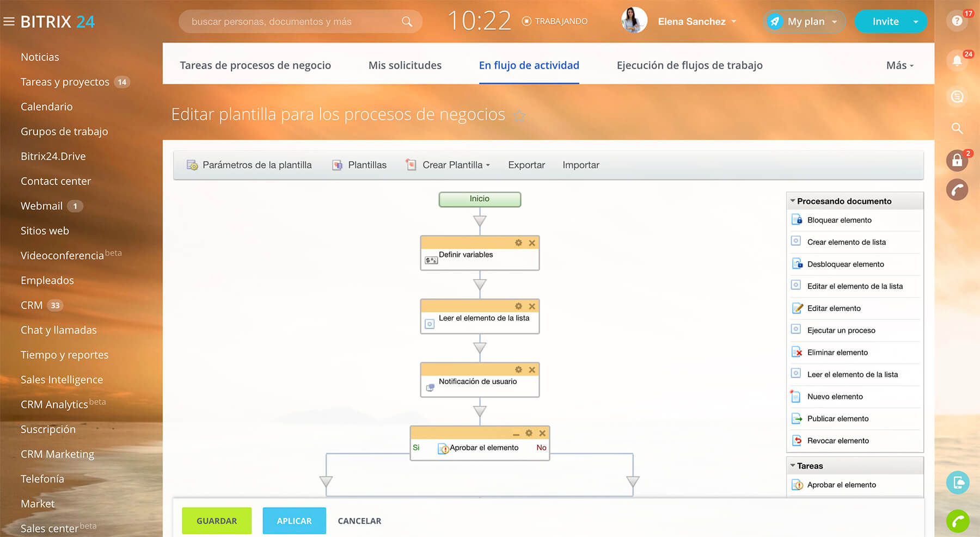Viewport: 980px width, 537px height.
Task: Toggle the TRABAJANDO work status
Action: tap(555, 21)
